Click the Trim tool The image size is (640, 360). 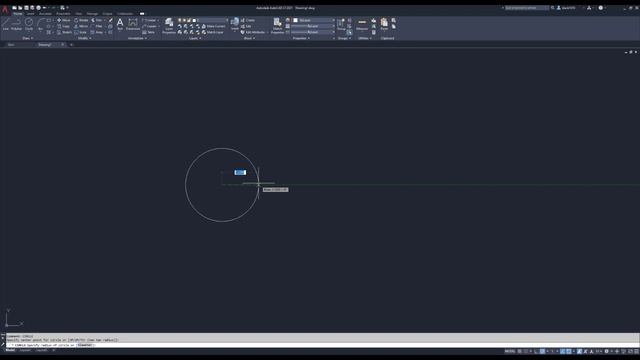pos(97,20)
